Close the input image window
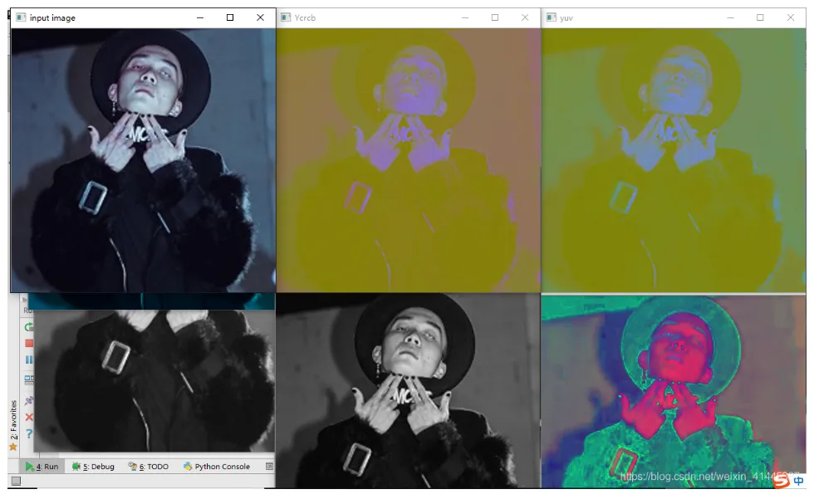This screenshot has width=814, height=504. point(260,17)
